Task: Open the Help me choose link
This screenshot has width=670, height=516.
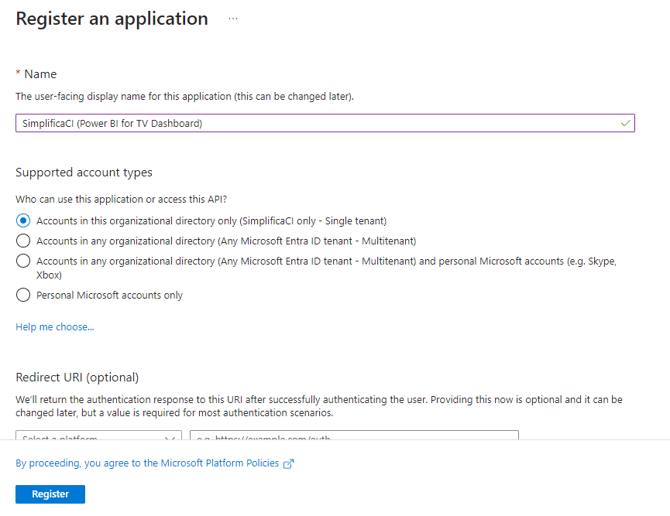Action: pos(55,327)
